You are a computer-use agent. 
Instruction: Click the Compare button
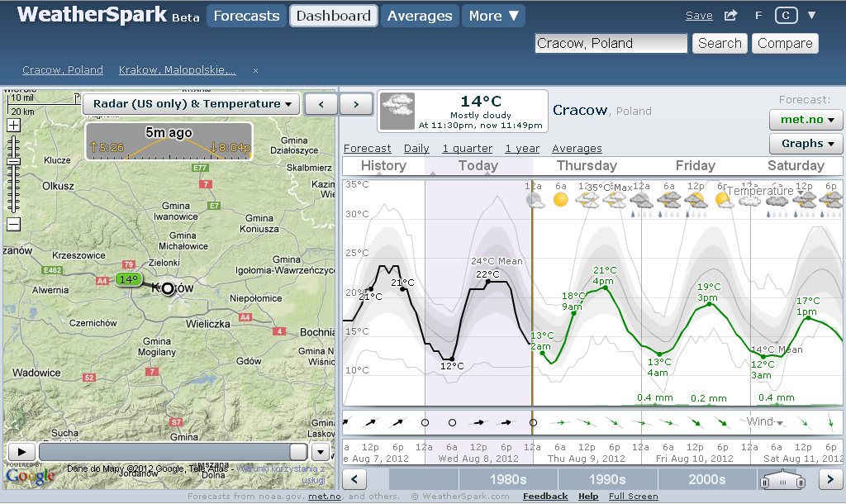[785, 43]
